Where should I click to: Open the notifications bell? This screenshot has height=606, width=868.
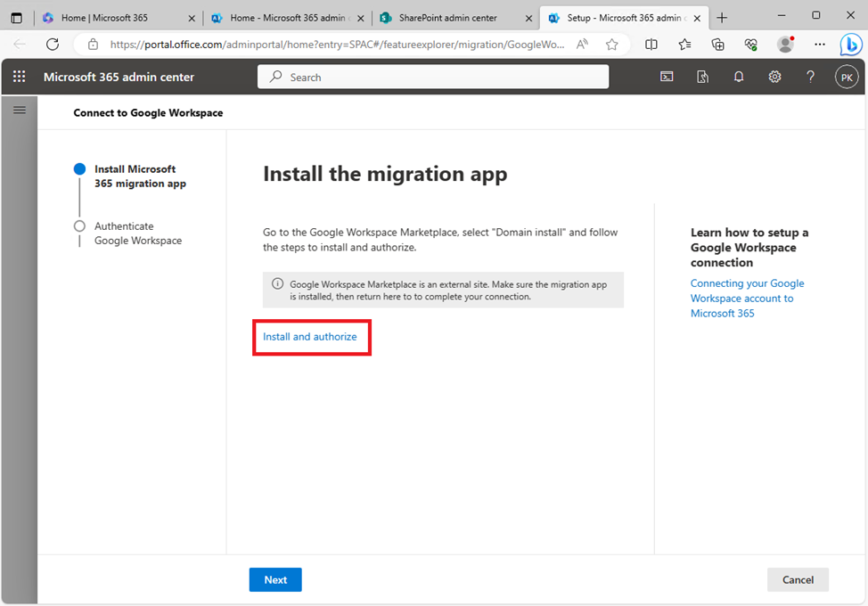tap(739, 77)
